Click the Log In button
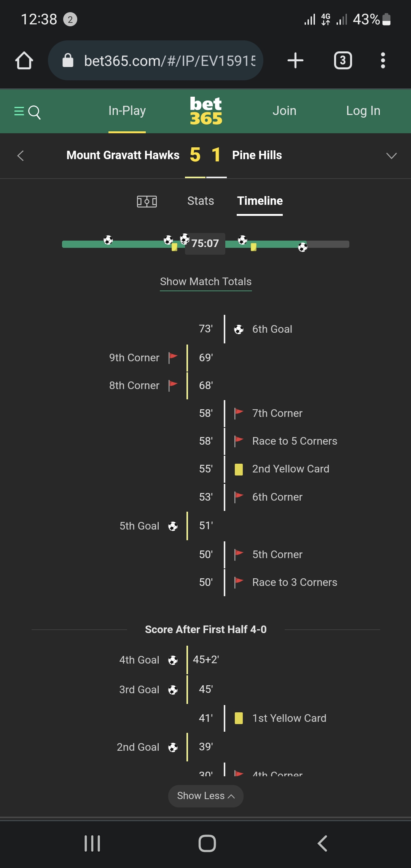This screenshot has height=868, width=411. (x=363, y=111)
